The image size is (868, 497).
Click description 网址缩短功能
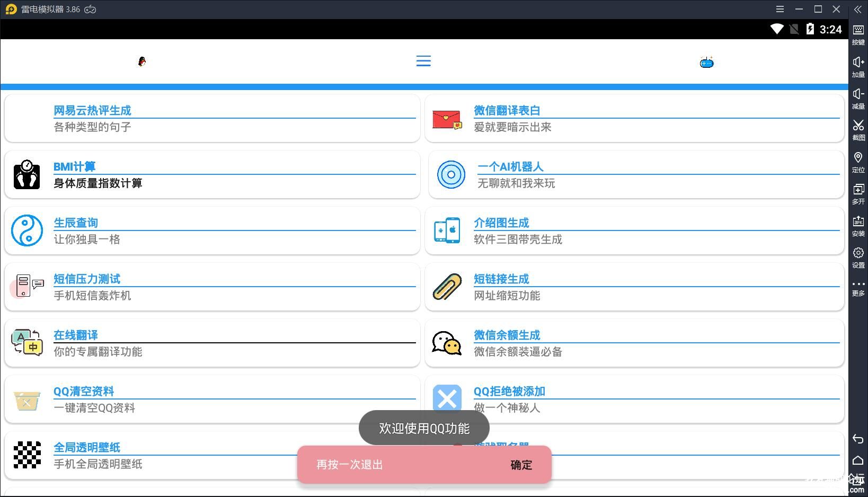[507, 296]
